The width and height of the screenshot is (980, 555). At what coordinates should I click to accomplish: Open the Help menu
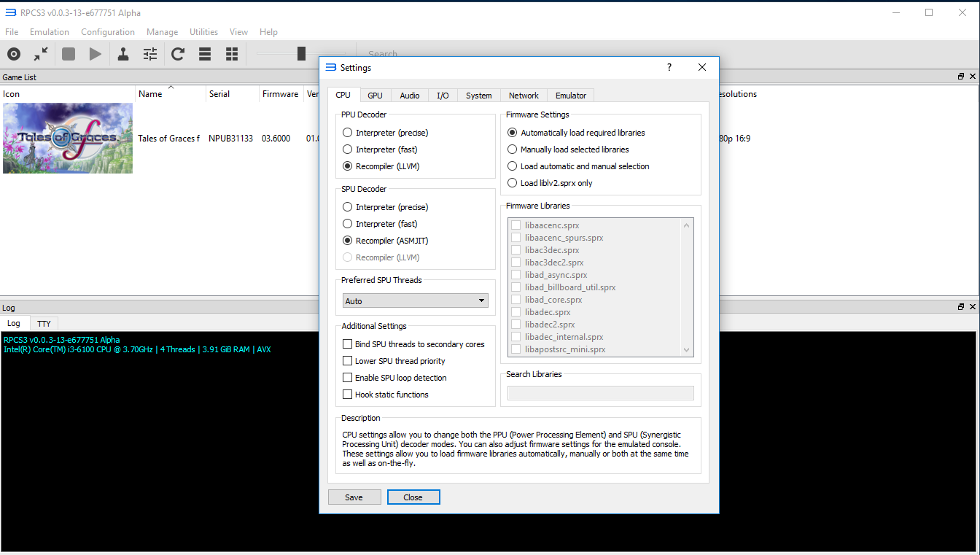coord(268,32)
